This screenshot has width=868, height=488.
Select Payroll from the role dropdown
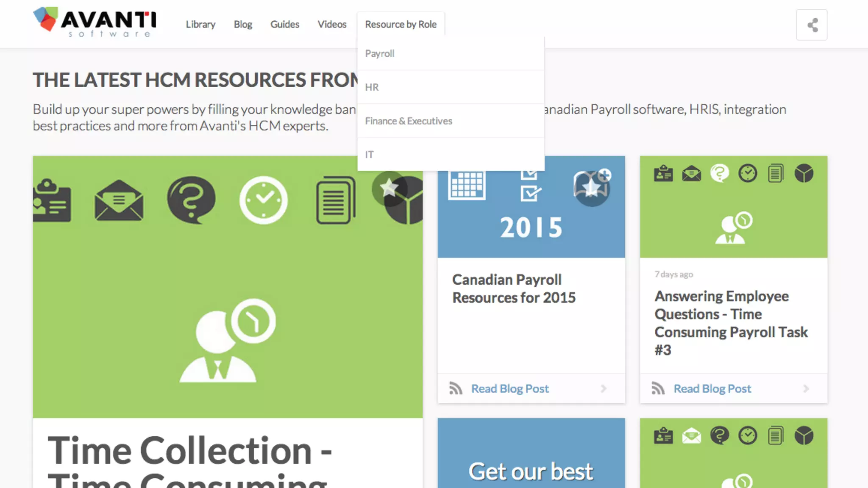coord(380,54)
